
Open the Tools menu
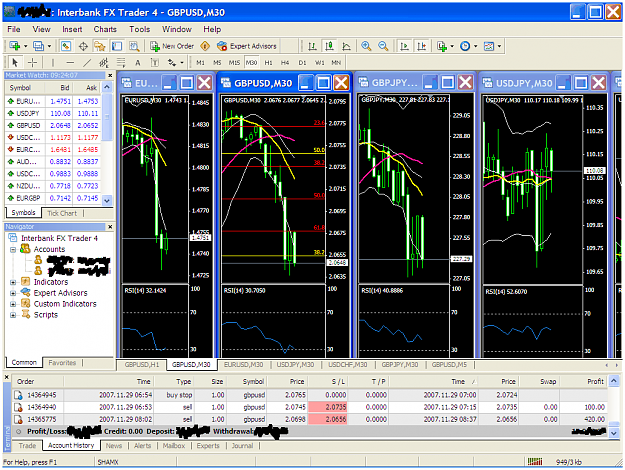point(140,29)
